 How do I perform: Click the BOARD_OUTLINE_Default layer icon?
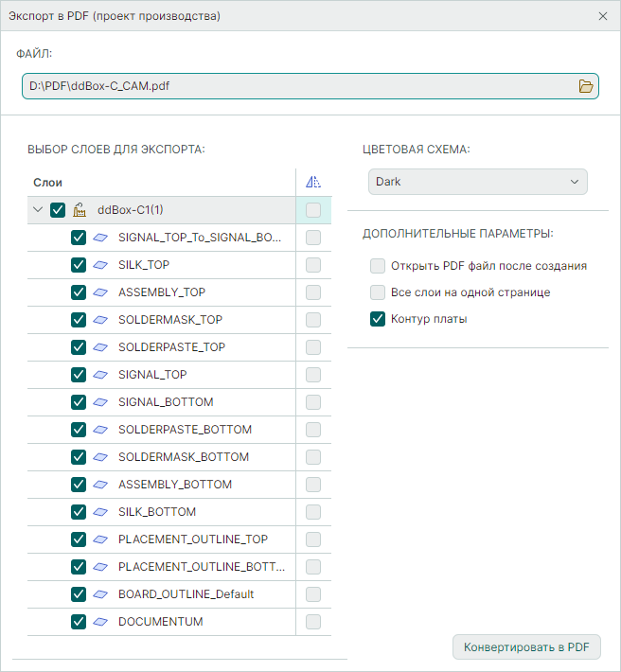click(x=100, y=594)
